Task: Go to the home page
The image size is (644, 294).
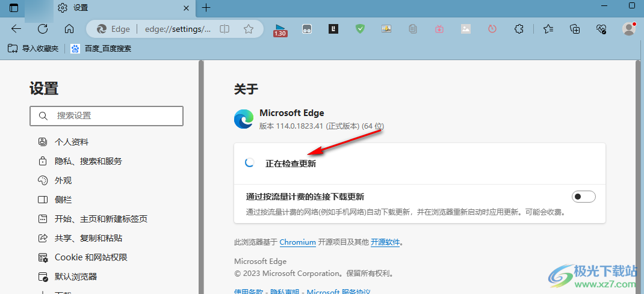Action: (69, 29)
